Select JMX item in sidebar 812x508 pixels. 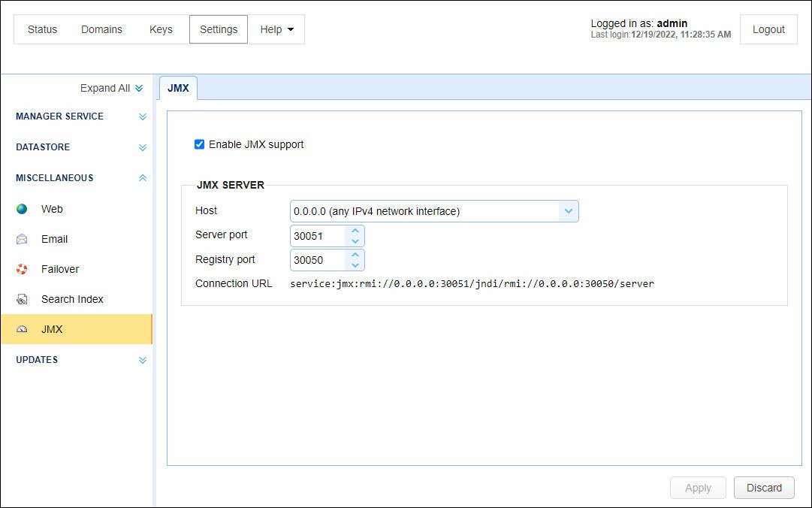pyautogui.click(x=77, y=329)
